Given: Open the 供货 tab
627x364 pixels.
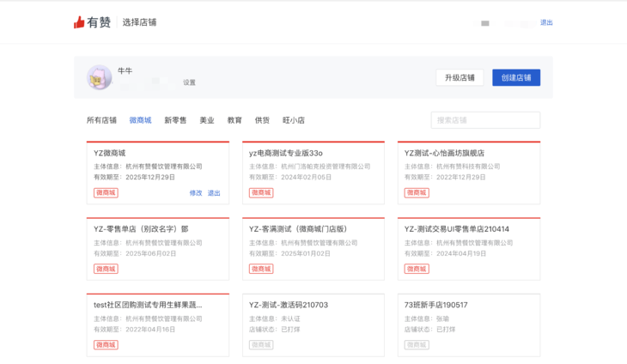Looking at the screenshot, I should (262, 120).
